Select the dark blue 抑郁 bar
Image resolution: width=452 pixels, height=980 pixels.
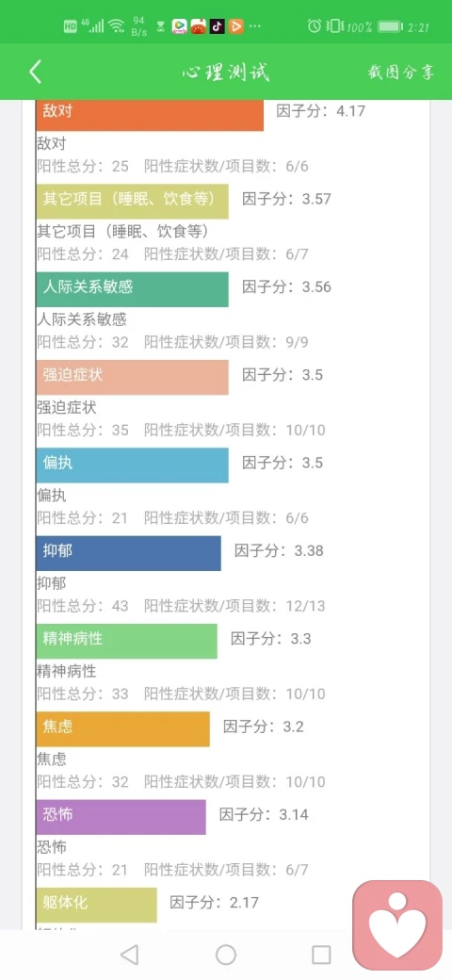point(129,553)
